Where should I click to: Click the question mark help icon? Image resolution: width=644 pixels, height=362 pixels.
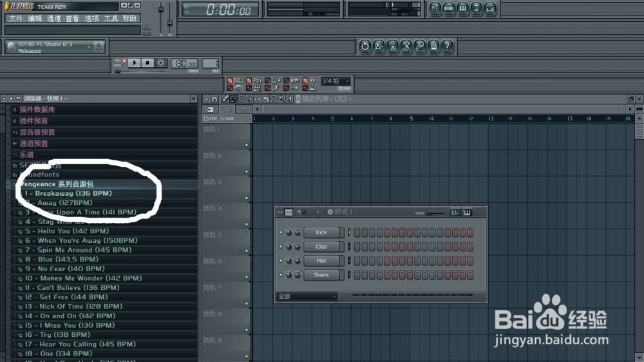(x=447, y=46)
